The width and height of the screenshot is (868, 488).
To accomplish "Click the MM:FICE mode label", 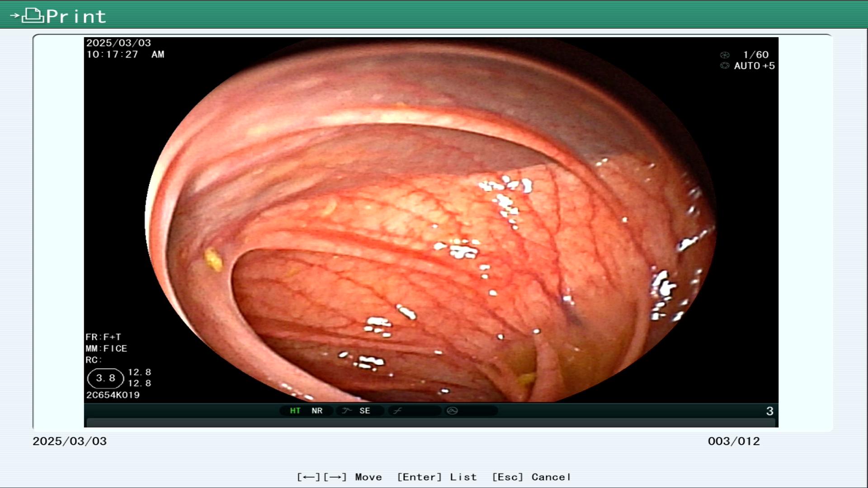I will coord(106,349).
